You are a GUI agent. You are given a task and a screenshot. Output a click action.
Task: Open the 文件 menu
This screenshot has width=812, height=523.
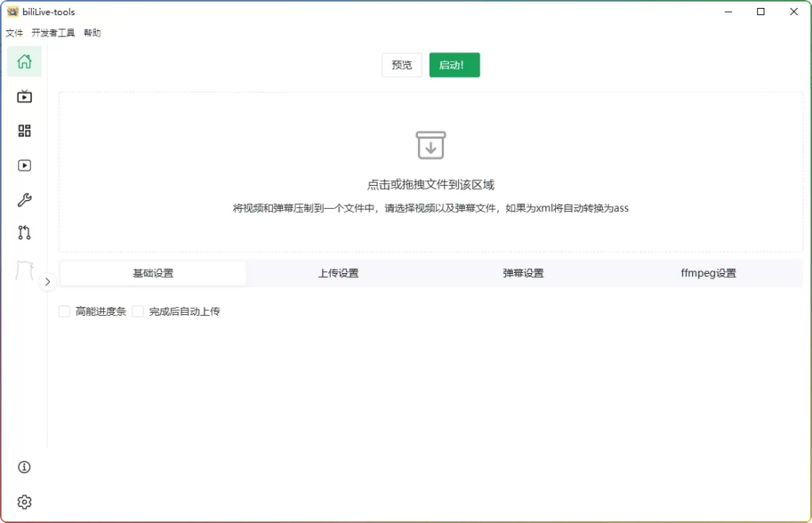tap(14, 33)
